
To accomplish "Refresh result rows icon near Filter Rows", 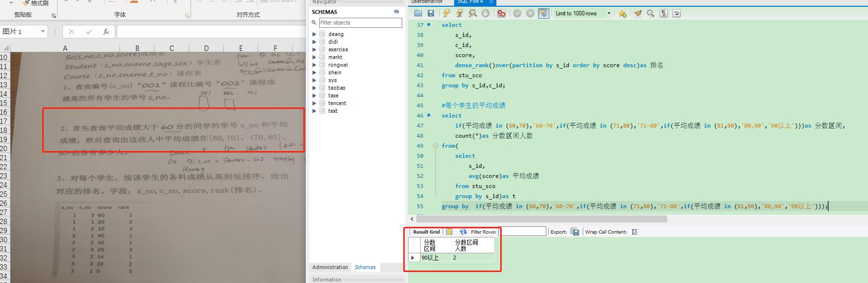I will (x=463, y=232).
